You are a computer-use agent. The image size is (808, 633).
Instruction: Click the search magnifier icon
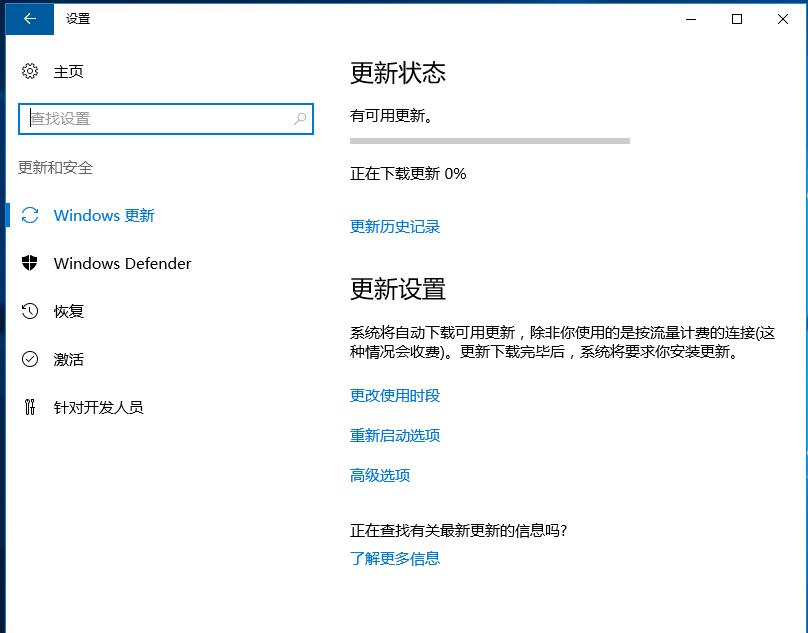(300, 119)
